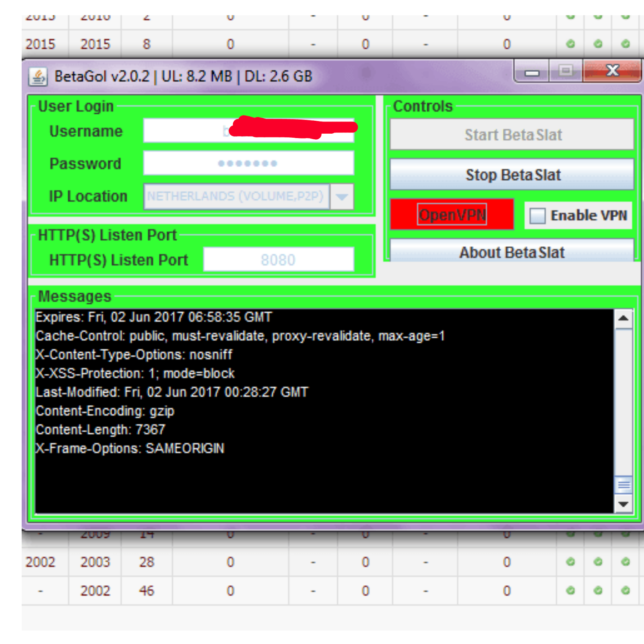The image size is (644, 644).
Task: Click the listen port field showing 8080
Action: [279, 260]
